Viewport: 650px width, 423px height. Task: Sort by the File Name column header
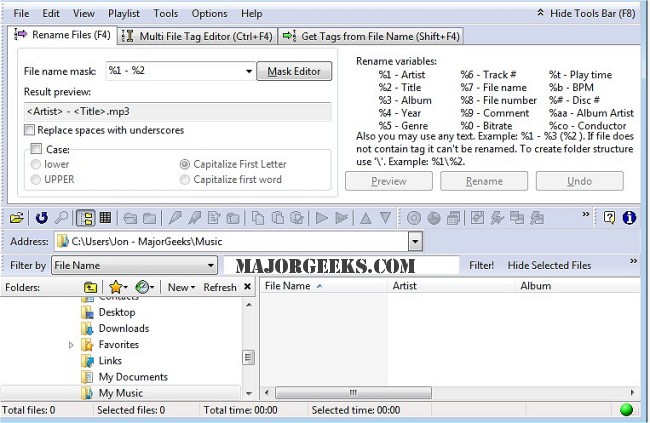pos(323,286)
